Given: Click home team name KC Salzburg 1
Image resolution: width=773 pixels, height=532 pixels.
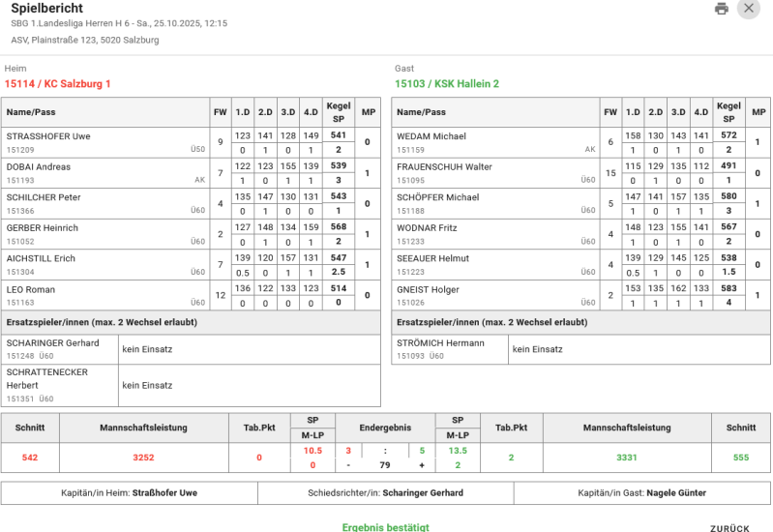Looking at the screenshot, I should tap(57, 84).
